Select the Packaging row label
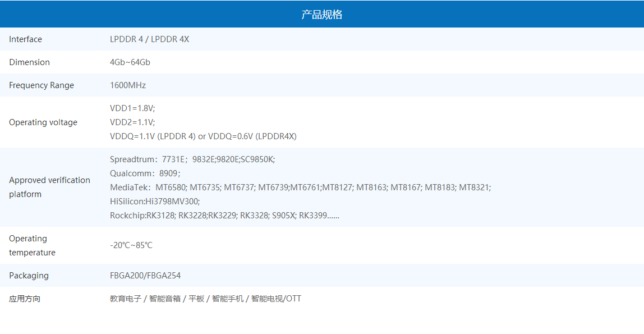Image resolution: width=644 pixels, height=334 pixels. (29, 276)
